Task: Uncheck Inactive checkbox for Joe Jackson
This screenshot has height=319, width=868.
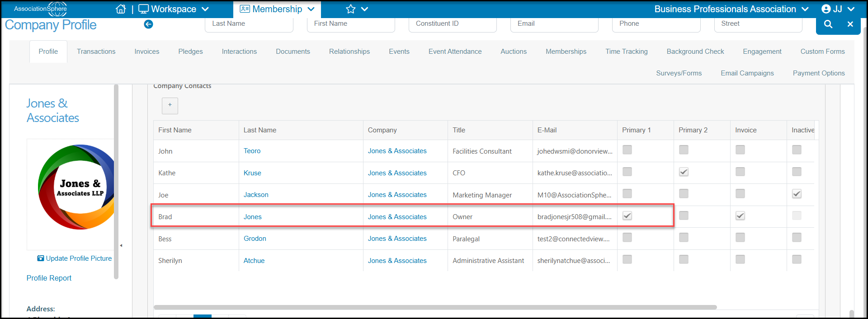Action: pos(797,194)
